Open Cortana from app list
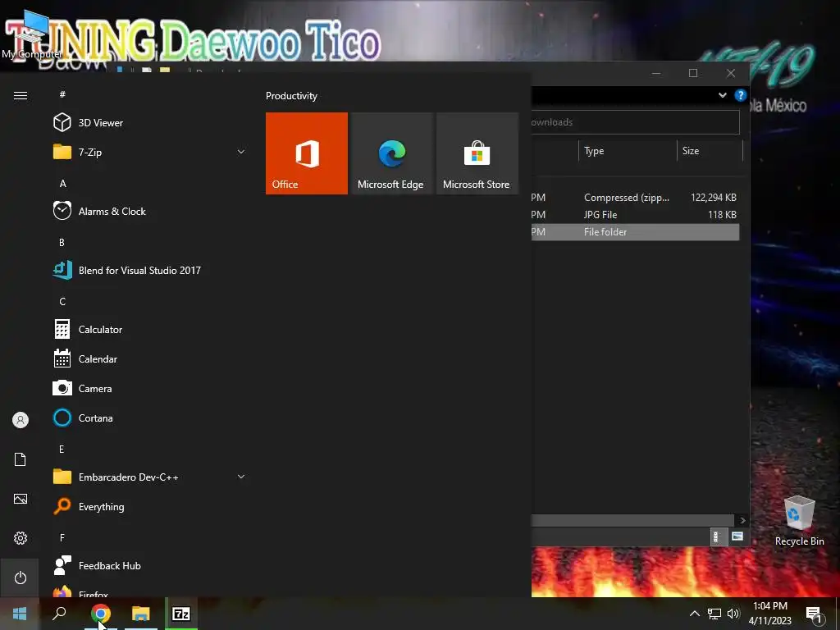This screenshot has height=630, width=840. 150,418
